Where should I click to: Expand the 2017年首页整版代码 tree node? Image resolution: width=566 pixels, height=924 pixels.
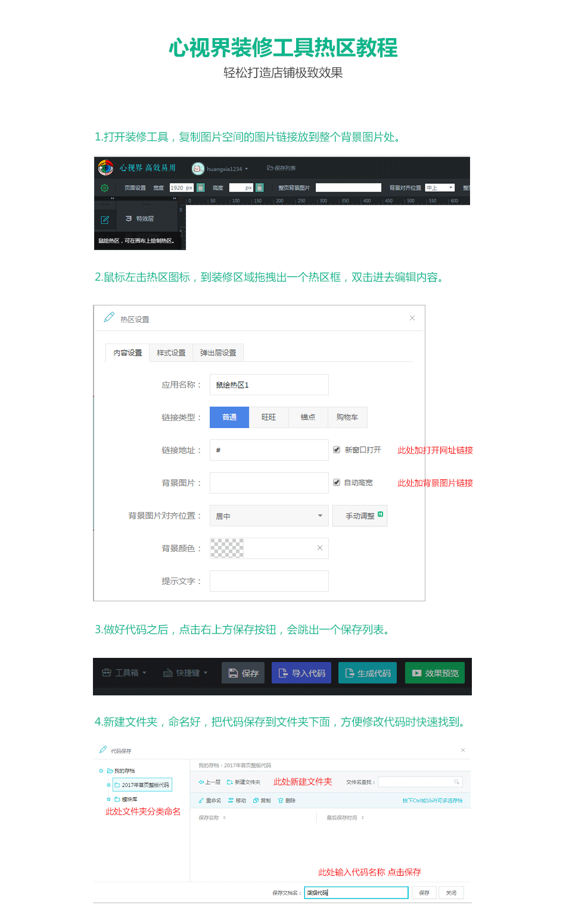pos(108,785)
